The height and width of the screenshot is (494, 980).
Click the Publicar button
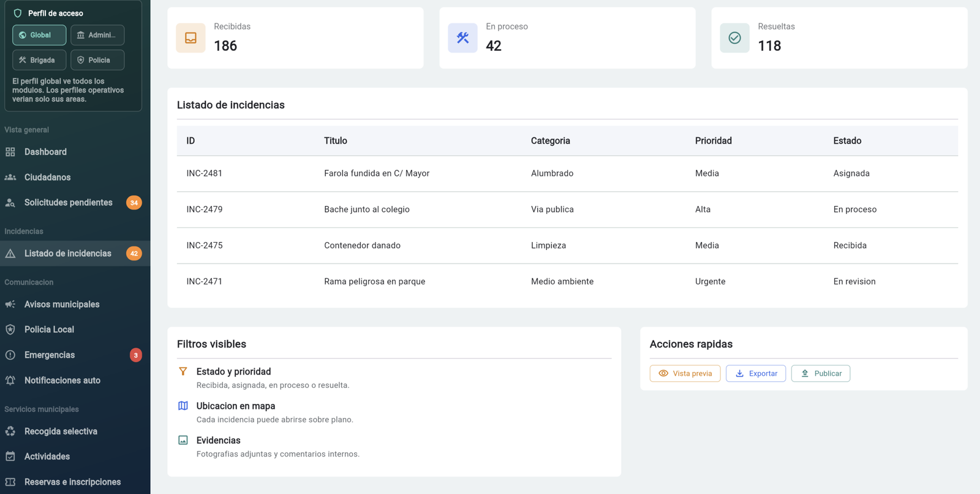821,373
